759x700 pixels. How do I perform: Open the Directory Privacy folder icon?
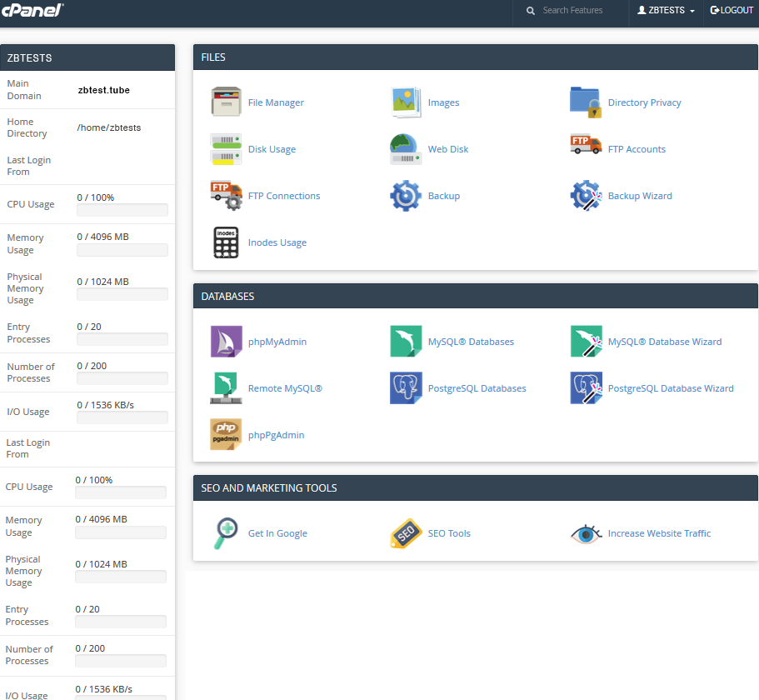586,102
